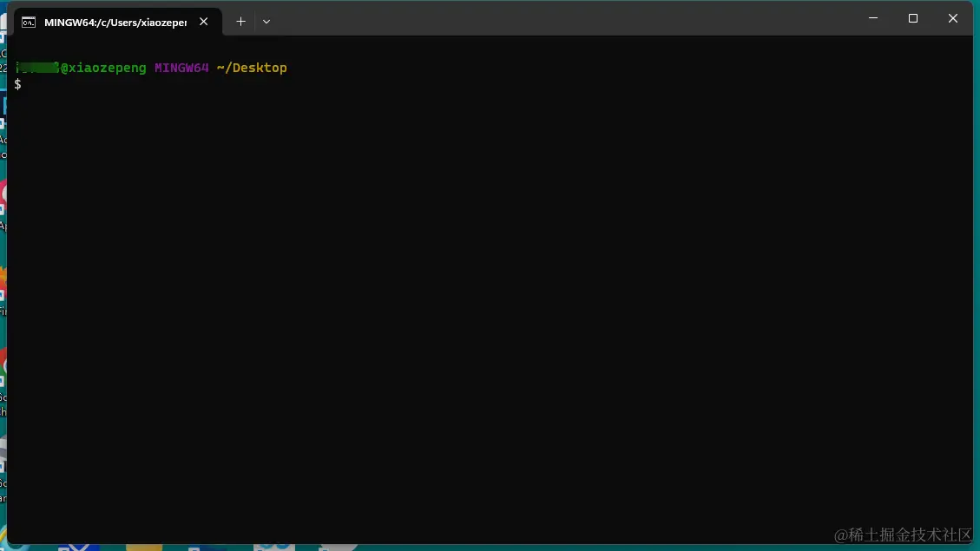
Task: Expand the new tab profile dropdown
Action: 266,22
